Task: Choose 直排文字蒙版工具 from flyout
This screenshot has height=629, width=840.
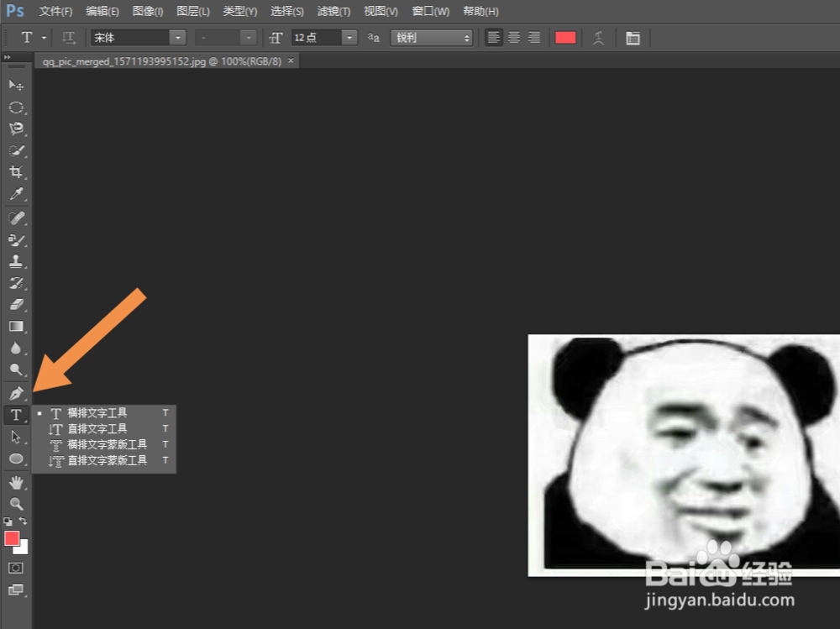Action: (x=104, y=460)
